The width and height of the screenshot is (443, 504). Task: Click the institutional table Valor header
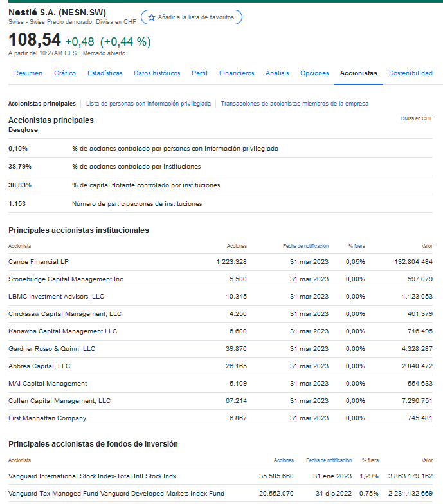pyautogui.click(x=427, y=246)
